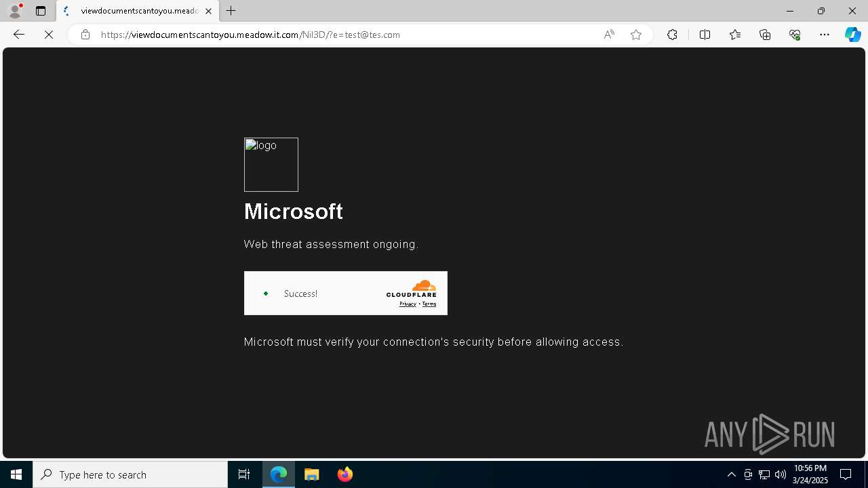Screen dimensions: 868x488
Task: Show hidden system tray icons
Action: [x=731, y=474]
